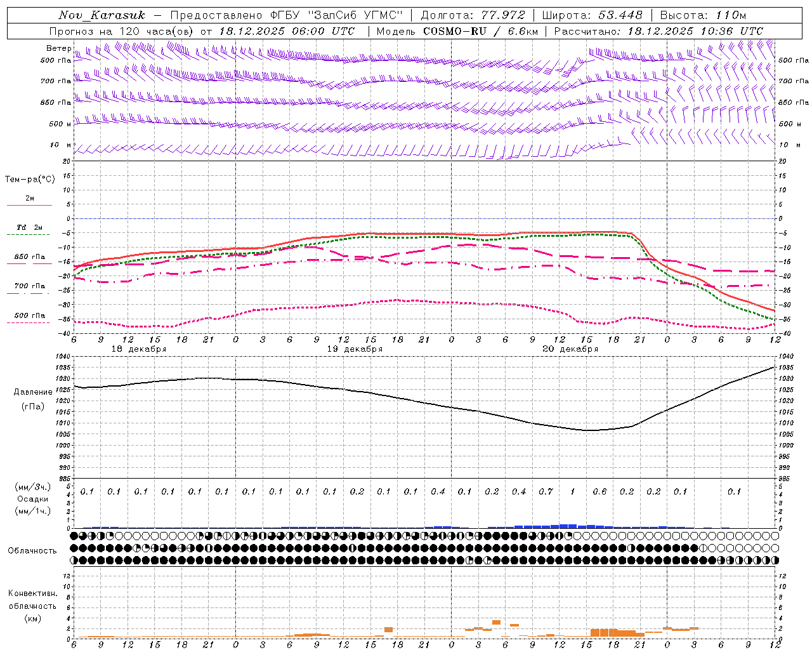
Task: Click the Рассчитано: 18.12.2025 10:36 UTC timestamp
Action: click(x=658, y=31)
